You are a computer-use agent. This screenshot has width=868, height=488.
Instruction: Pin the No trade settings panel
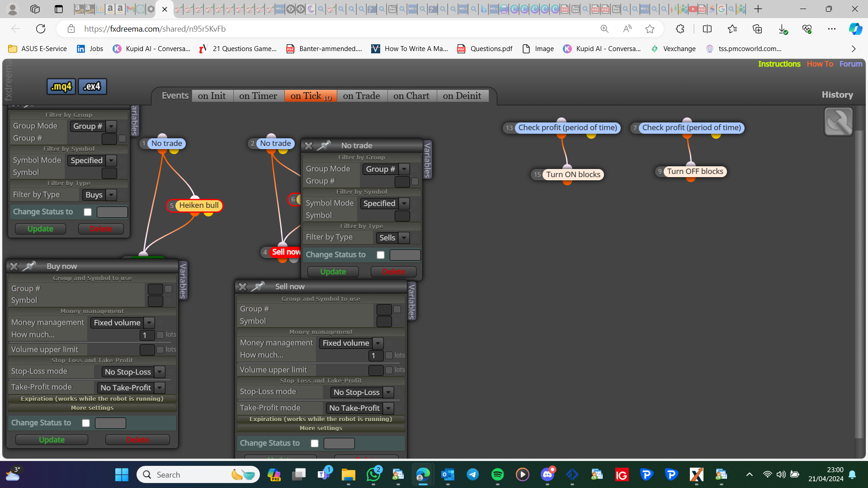(x=324, y=145)
